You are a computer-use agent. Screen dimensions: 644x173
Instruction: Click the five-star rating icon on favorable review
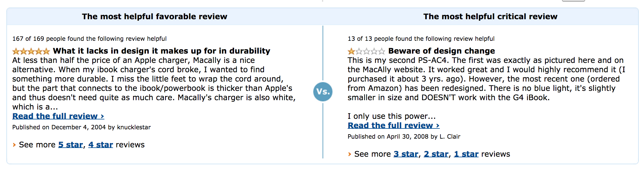31,52
